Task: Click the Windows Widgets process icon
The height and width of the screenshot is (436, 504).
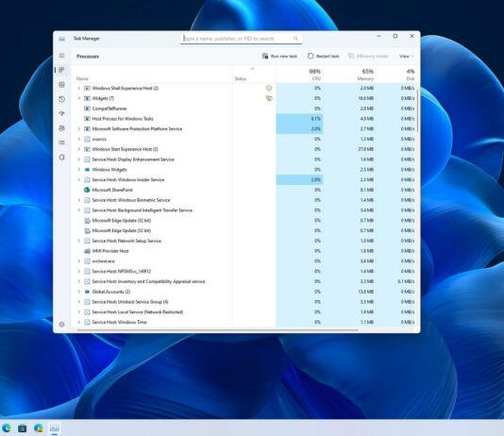Action: click(x=87, y=170)
